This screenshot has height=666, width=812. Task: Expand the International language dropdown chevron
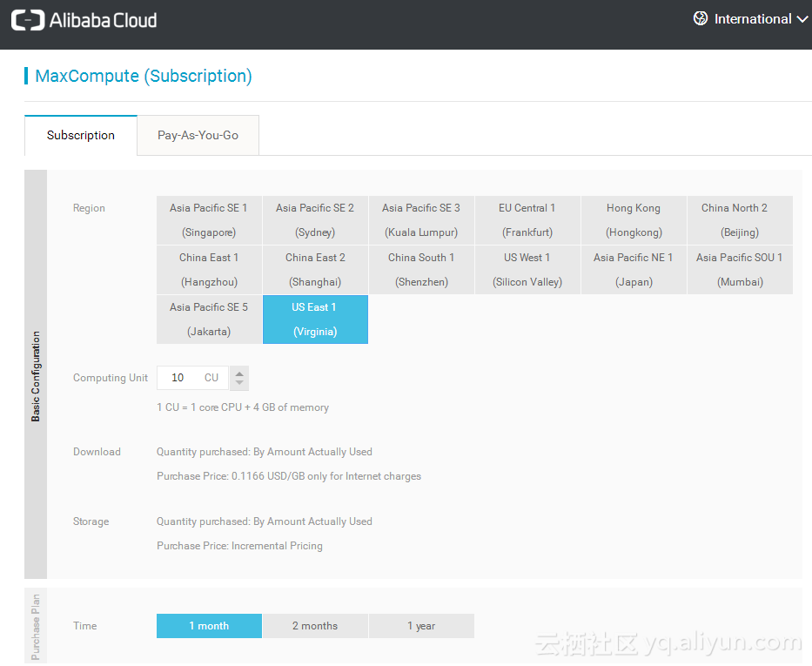802,19
